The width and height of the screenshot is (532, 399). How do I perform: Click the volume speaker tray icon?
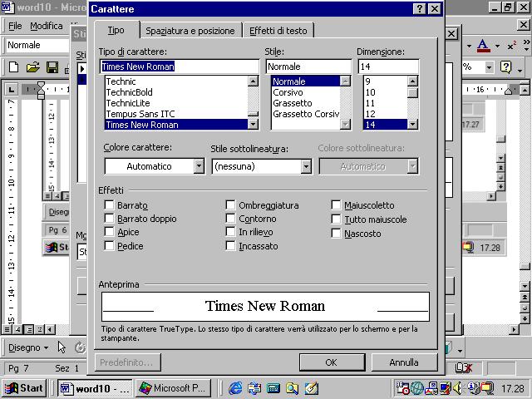458,388
